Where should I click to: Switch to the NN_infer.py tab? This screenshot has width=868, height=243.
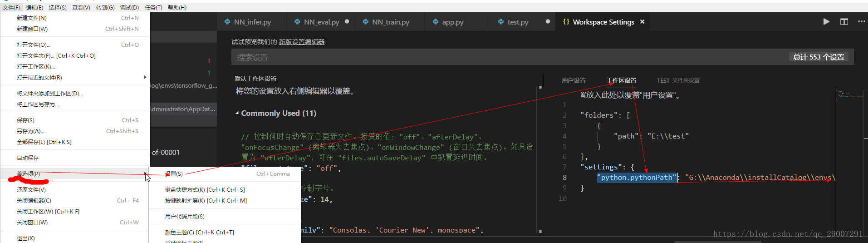[252, 22]
